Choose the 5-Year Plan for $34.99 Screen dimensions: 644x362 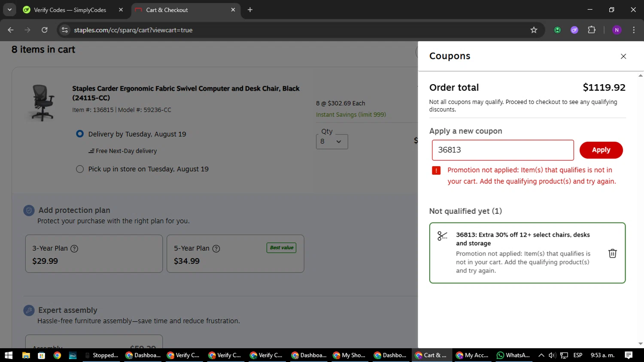(x=235, y=254)
